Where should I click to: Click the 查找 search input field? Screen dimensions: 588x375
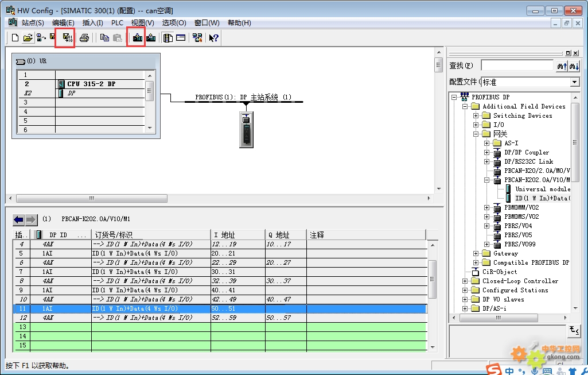pyautogui.click(x=517, y=65)
